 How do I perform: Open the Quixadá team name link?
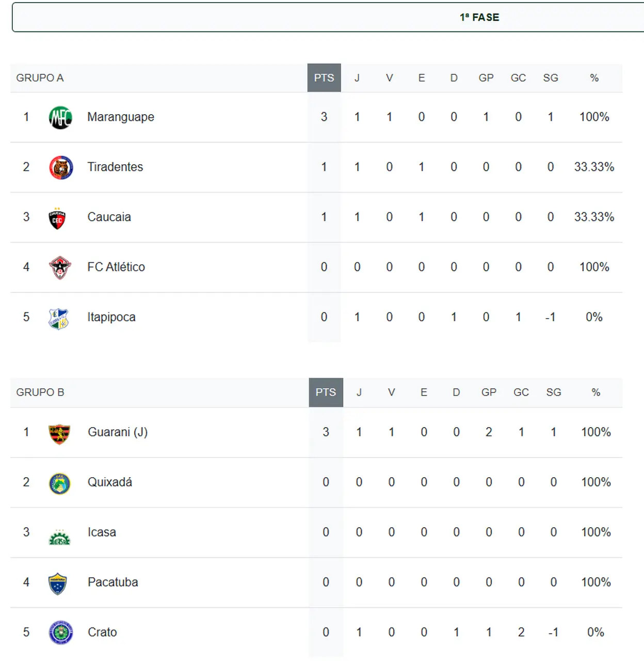pyautogui.click(x=110, y=482)
